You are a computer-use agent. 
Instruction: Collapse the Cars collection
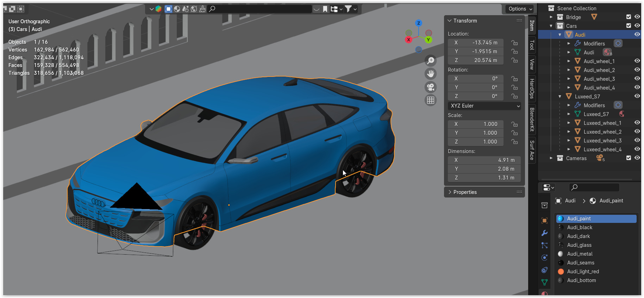(551, 26)
